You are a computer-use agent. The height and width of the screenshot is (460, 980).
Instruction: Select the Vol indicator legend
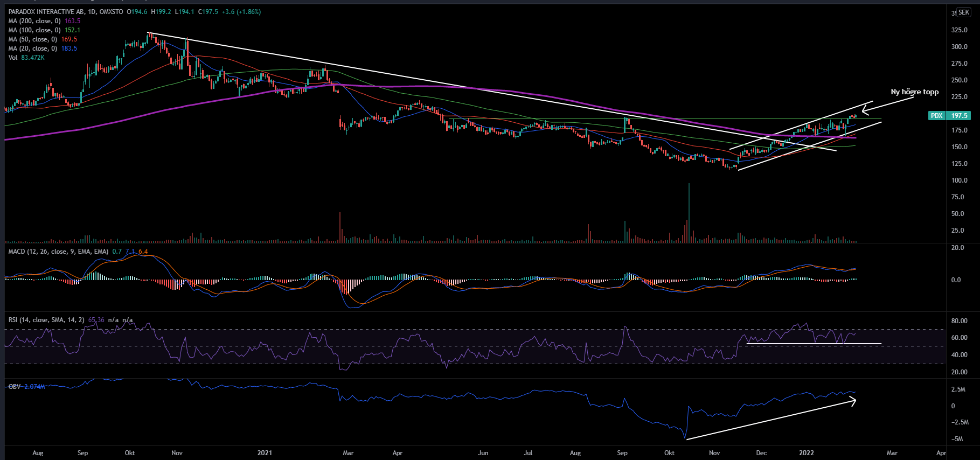(x=13, y=58)
